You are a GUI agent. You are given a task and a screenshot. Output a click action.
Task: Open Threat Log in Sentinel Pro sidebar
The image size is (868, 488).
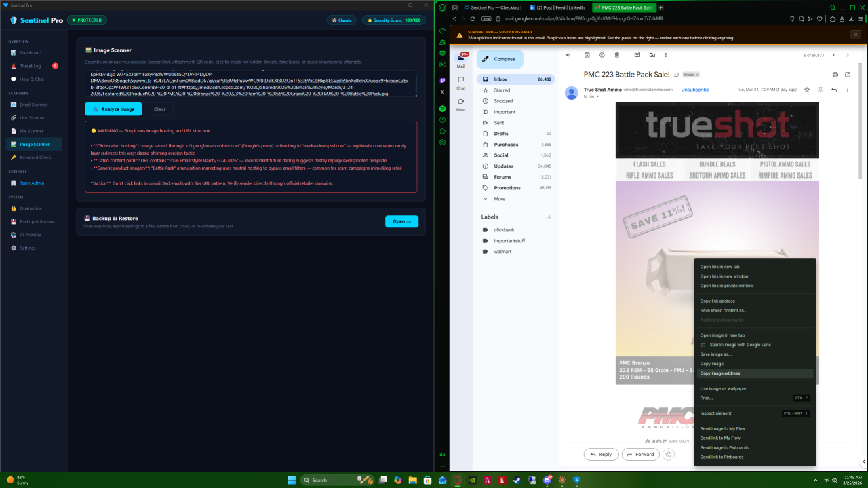(x=34, y=66)
